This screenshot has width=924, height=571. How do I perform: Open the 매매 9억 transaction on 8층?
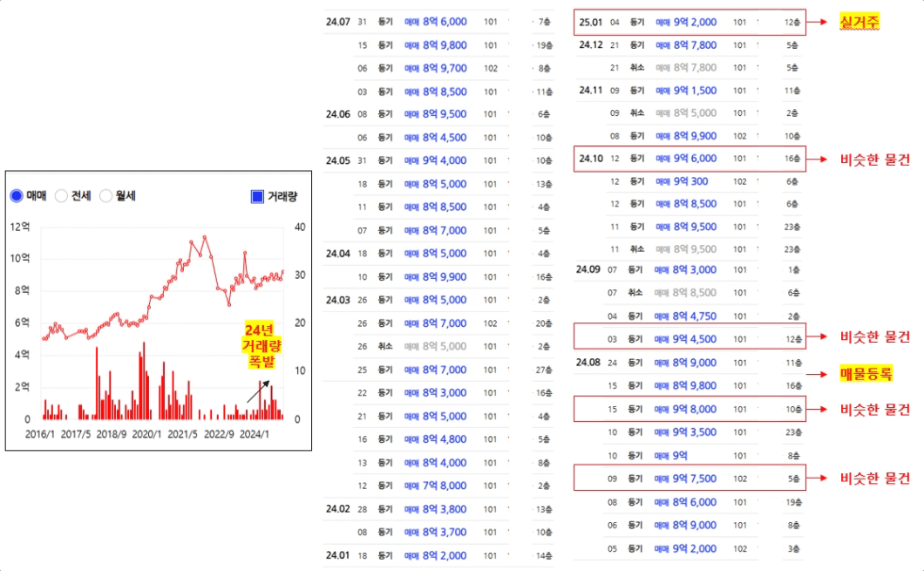[x=671, y=456]
